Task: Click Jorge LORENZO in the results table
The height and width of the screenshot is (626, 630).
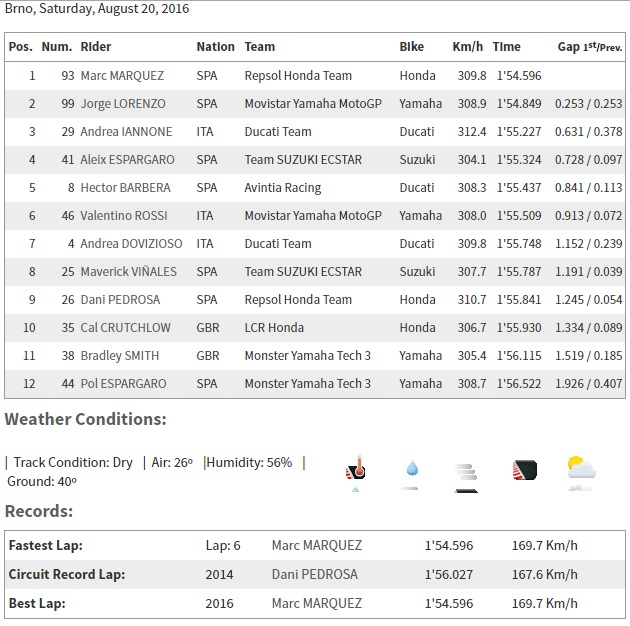Action: (x=123, y=103)
